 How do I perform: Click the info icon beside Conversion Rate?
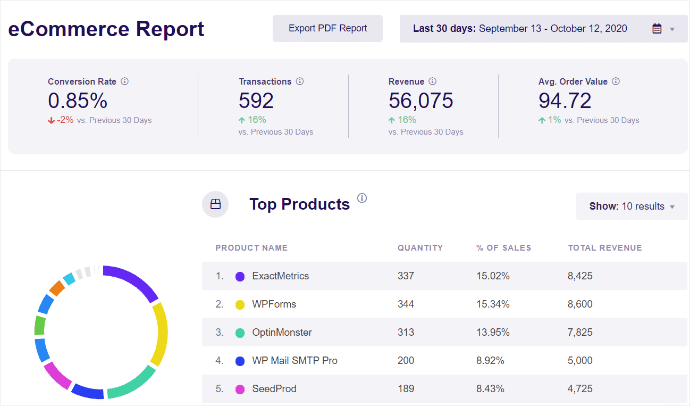(x=124, y=81)
